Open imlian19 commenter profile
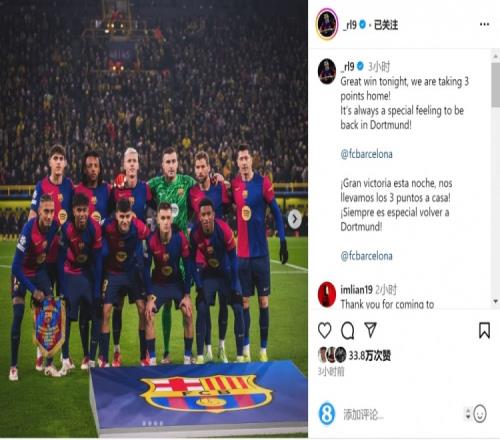The height and width of the screenshot is (440, 500). (x=356, y=290)
